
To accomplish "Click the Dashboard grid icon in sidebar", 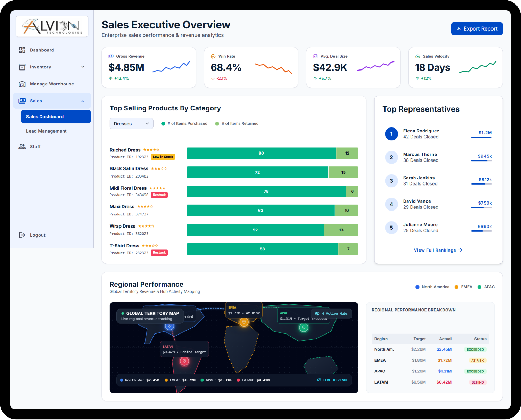I will pyautogui.click(x=22, y=50).
